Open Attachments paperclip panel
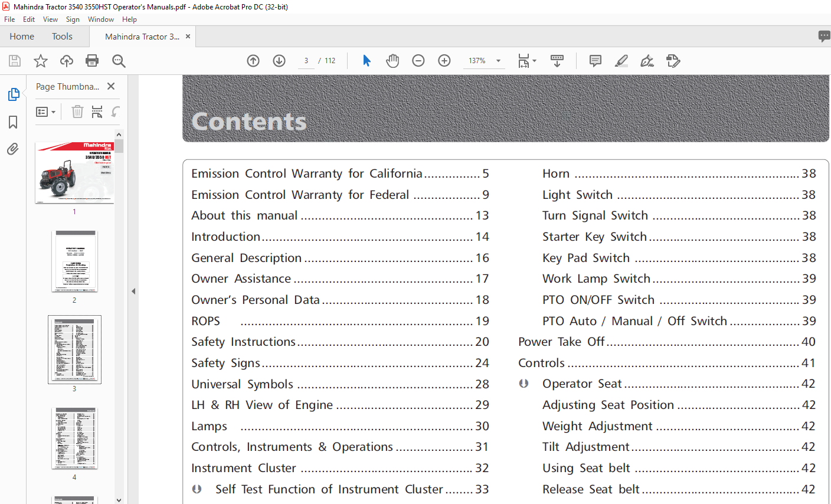 [13, 149]
